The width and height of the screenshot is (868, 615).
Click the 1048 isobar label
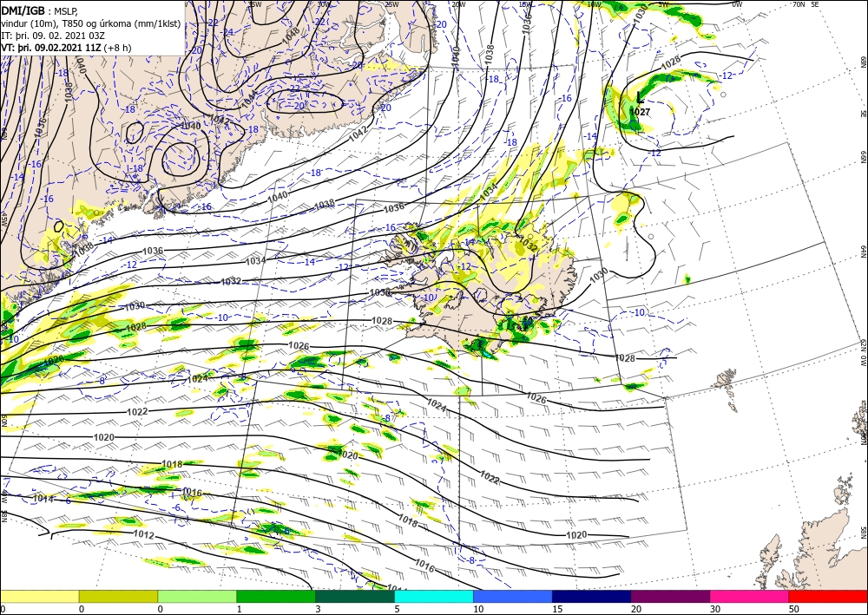click(290, 35)
